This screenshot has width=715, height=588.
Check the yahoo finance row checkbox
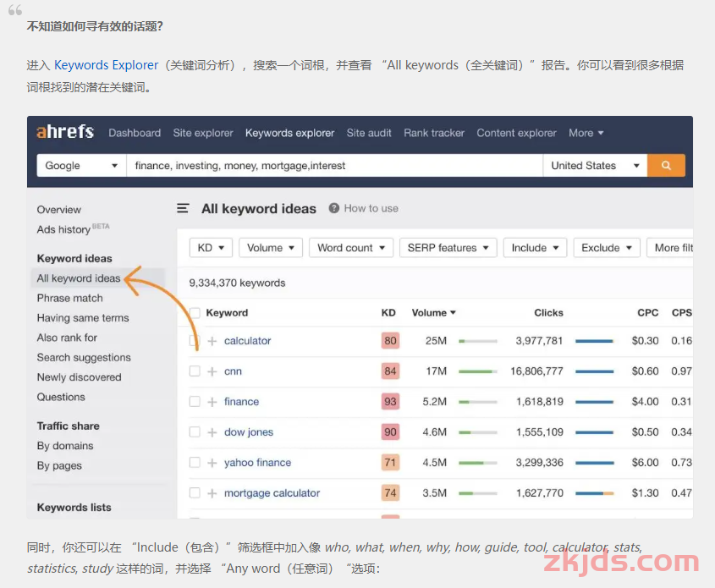(195, 463)
